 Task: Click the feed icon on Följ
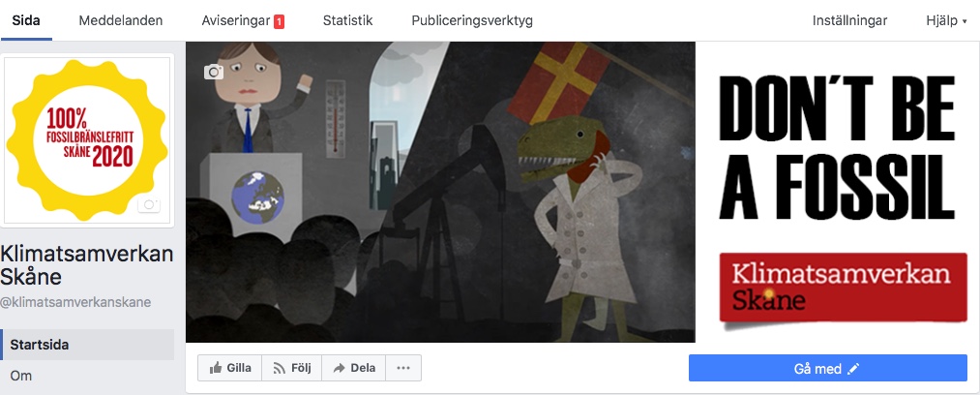coord(280,368)
